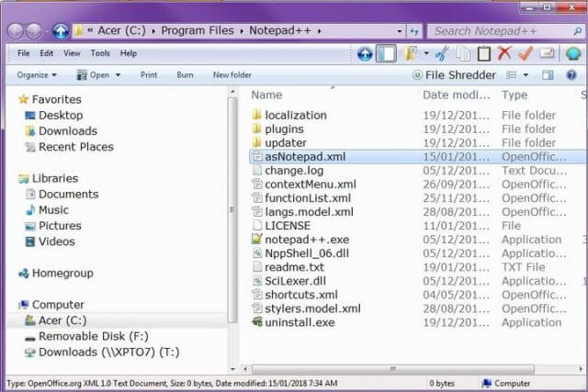Open the File menu
The image size is (588, 392).
[23, 53]
